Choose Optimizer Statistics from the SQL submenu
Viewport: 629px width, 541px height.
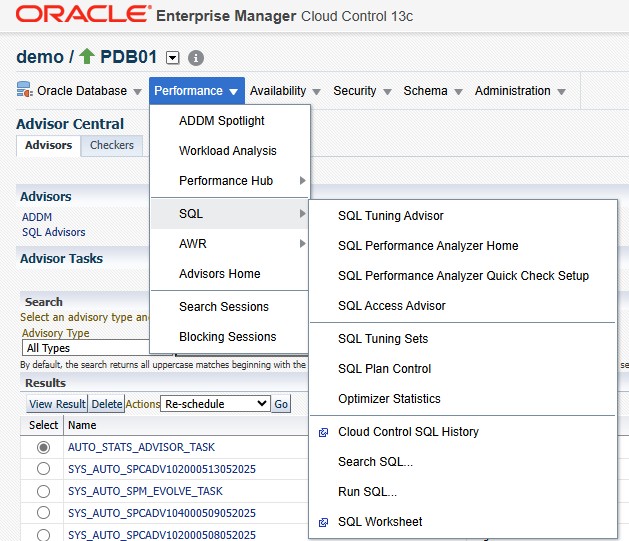pyautogui.click(x=389, y=399)
